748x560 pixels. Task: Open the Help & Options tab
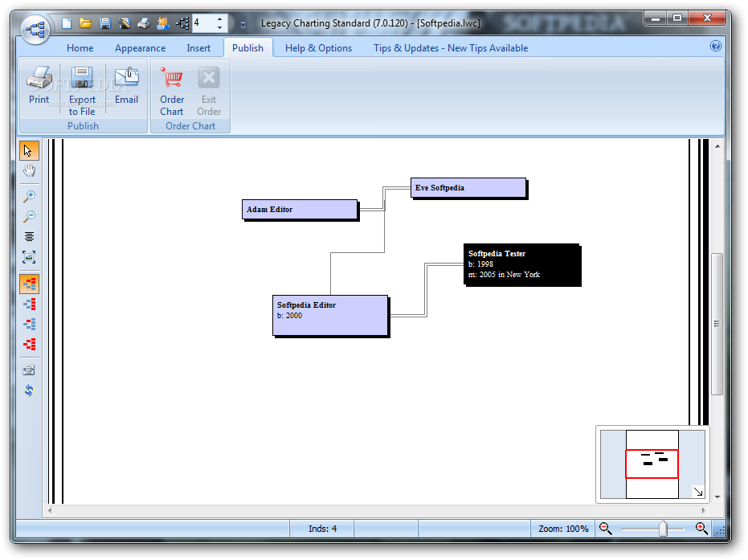click(319, 48)
